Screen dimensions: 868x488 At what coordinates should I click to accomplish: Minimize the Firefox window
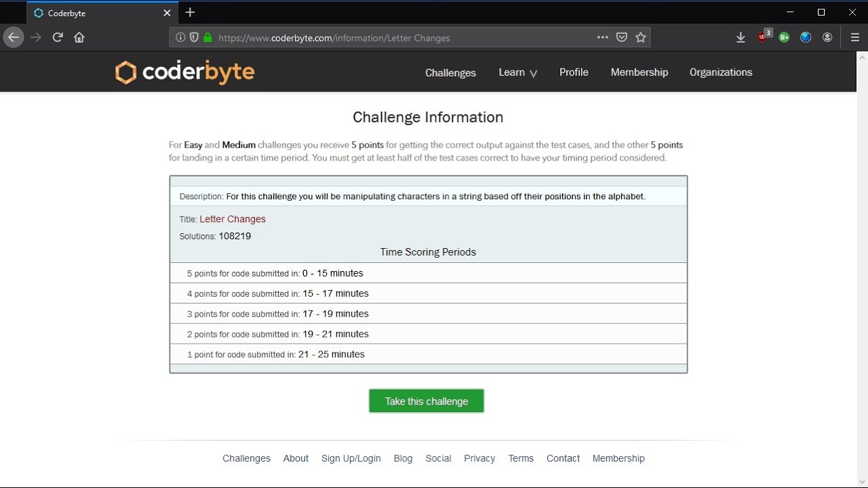[x=790, y=12]
